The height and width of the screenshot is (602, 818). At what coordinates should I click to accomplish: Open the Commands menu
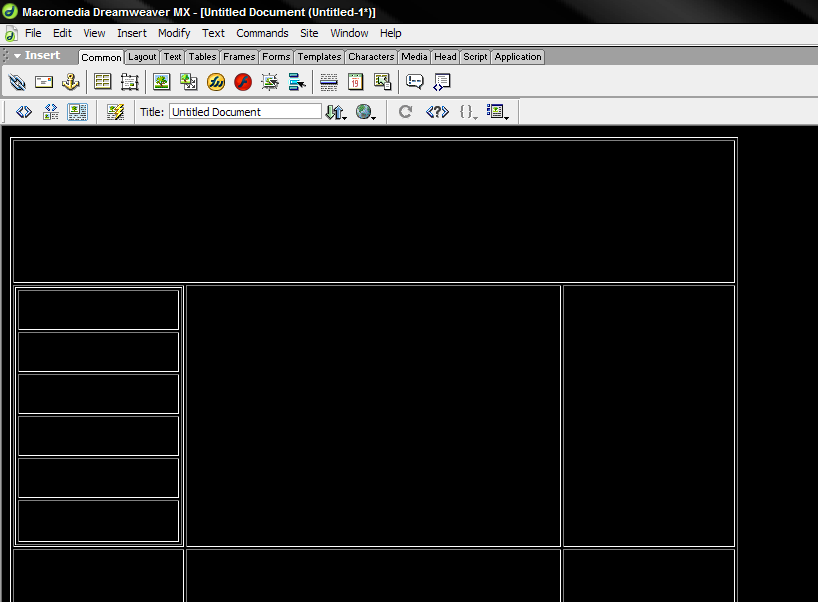click(x=262, y=33)
